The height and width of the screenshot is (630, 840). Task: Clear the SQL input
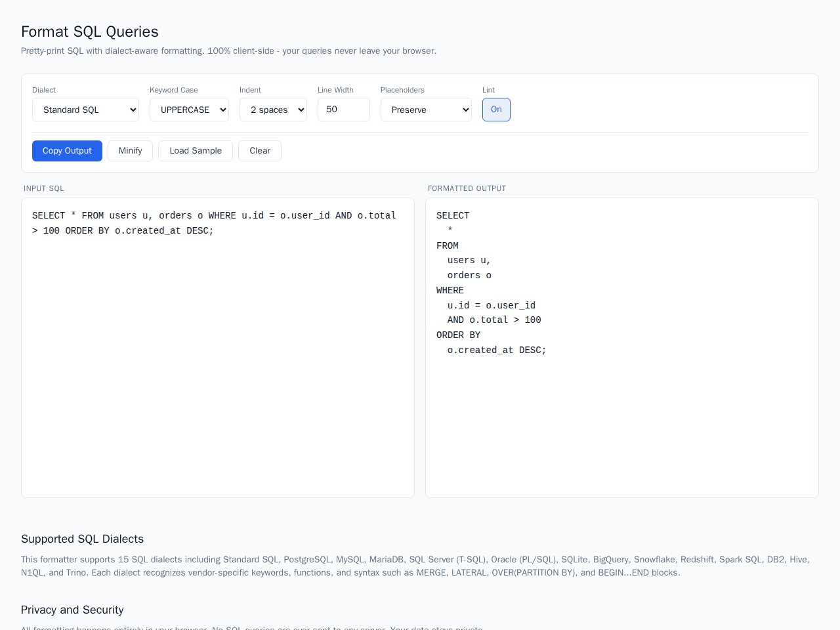[x=260, y=151]
